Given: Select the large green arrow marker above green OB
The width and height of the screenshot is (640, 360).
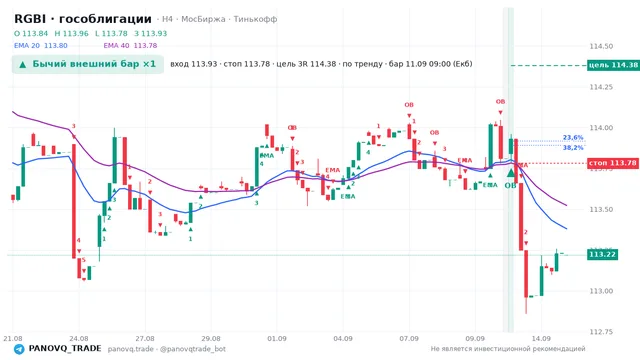Looking at the screenshot, I should tap(511, 173).
